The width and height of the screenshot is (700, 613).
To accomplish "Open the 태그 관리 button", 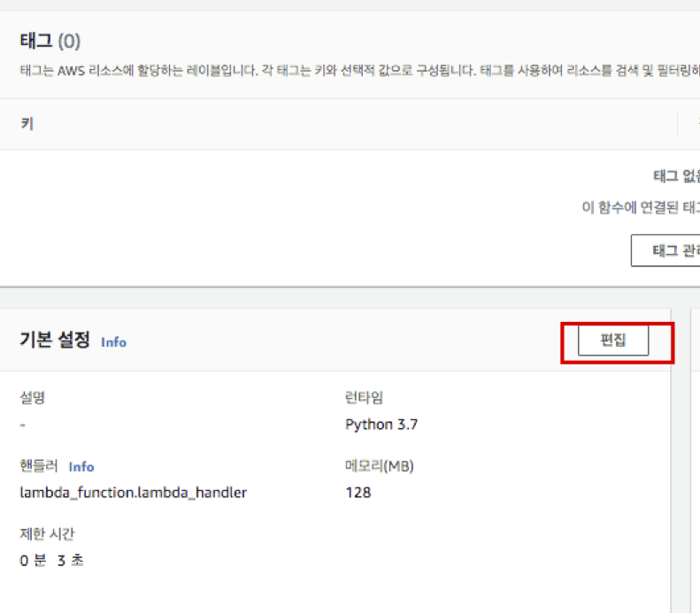I will click(x=665, y=250).
